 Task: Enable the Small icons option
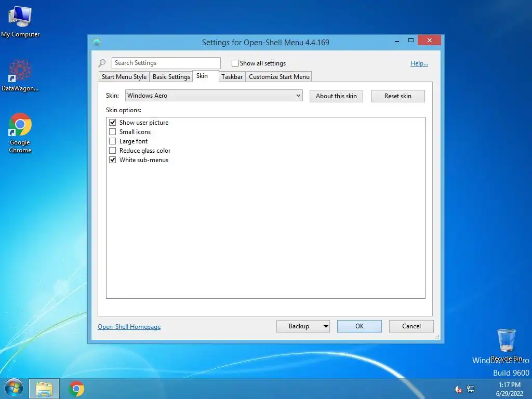(x=113, y=131)
